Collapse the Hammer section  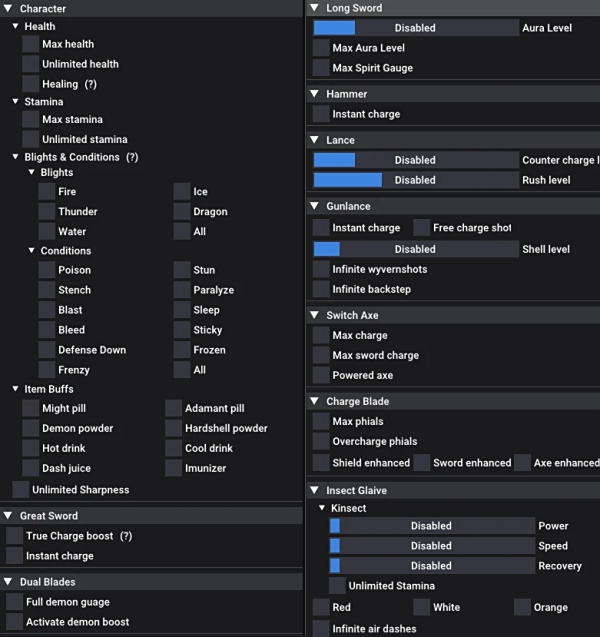tap(314, 94)
